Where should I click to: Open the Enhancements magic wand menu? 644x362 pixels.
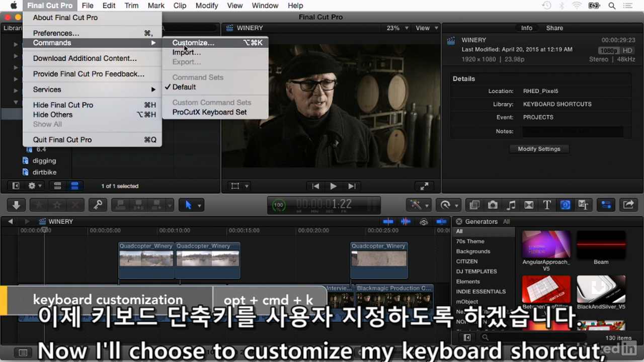[x=419, y=205]
